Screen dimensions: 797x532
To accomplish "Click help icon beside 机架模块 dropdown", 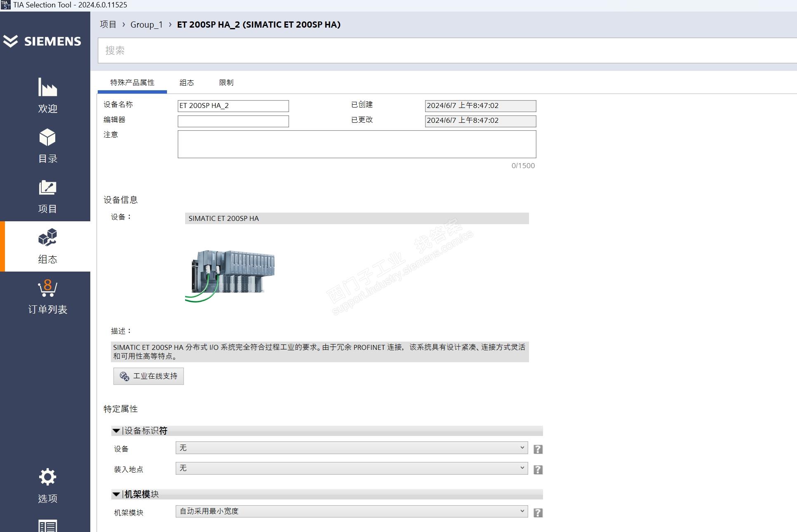I will pyautogui.click(x=538, y=513).
